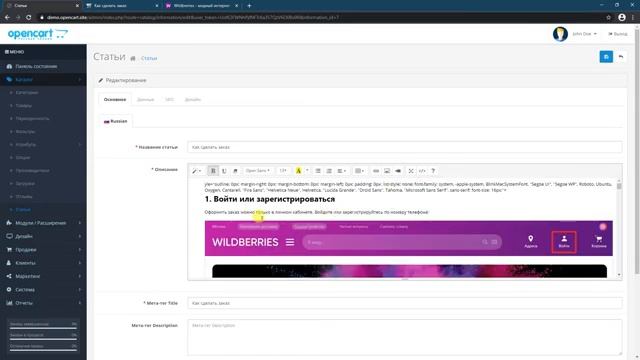Click the home breadcrumb icon
640x360 pixels.
coord(133,58)
